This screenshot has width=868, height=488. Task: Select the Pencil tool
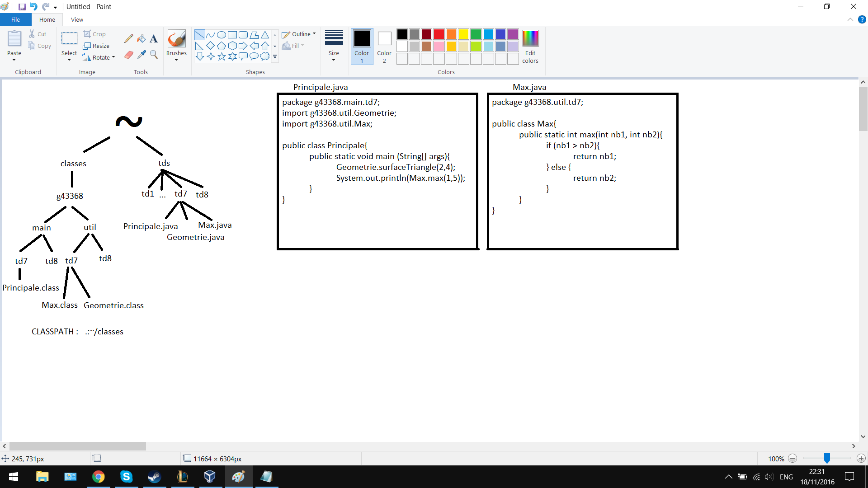129,38
